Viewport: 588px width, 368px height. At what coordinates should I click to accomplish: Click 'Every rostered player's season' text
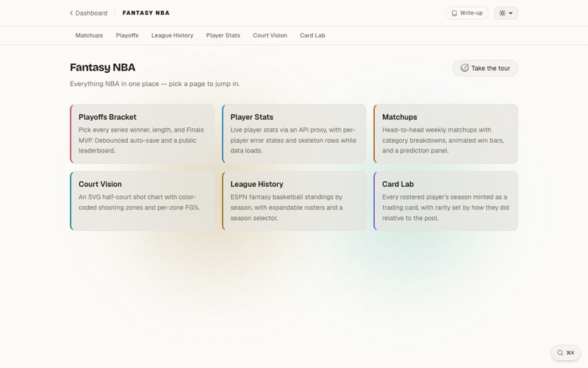(445, 208)
